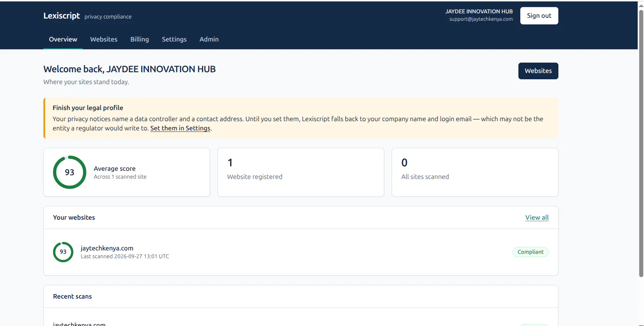This screenshot has width=644, height=326.
Task: Click the Average score label
Action: [x=114, y=169]
